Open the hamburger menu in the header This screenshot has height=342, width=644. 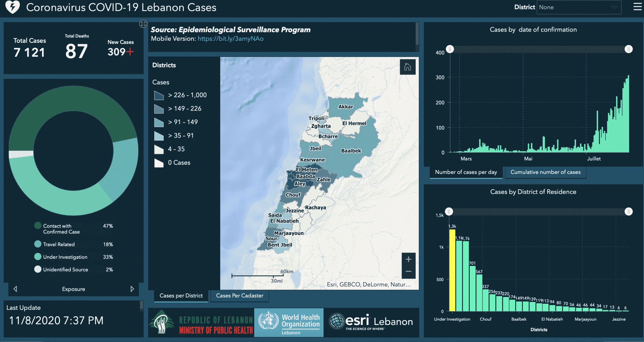[x=637, y=7]
